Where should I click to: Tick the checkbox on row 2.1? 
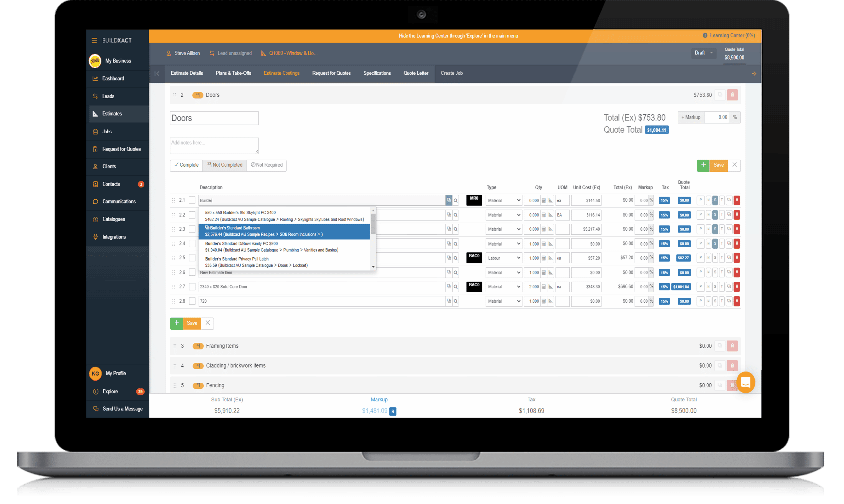coord(192,200)
